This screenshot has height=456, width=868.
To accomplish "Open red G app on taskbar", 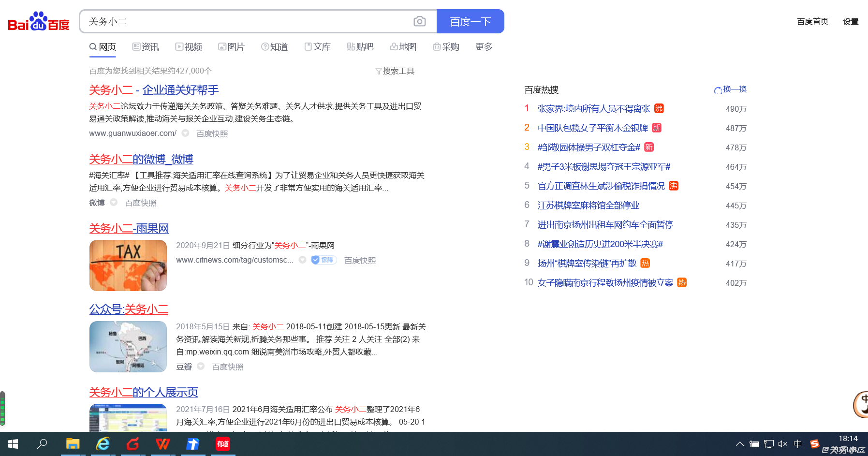I will 133,444.
